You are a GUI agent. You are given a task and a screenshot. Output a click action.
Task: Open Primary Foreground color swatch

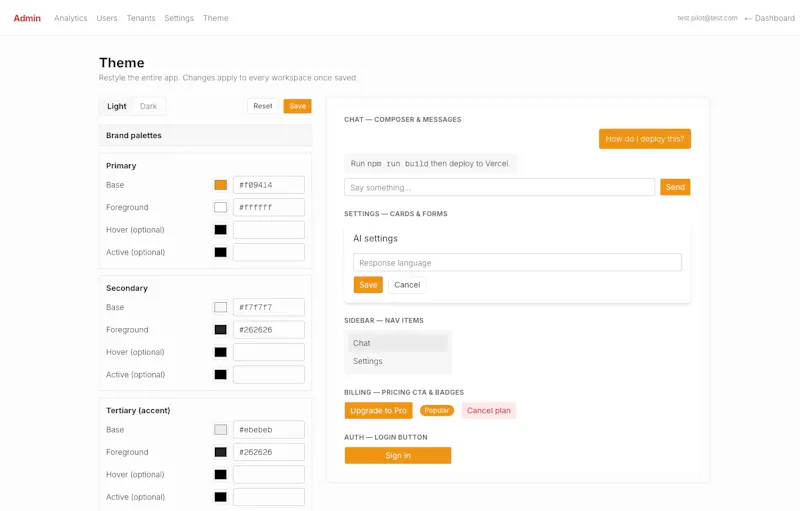220,207
